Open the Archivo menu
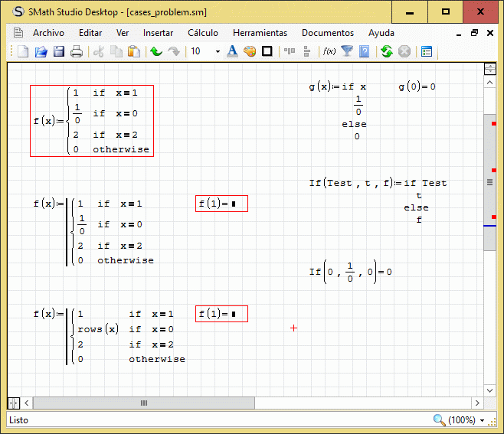This screenshot has width=504, height=434. point(48,33)
